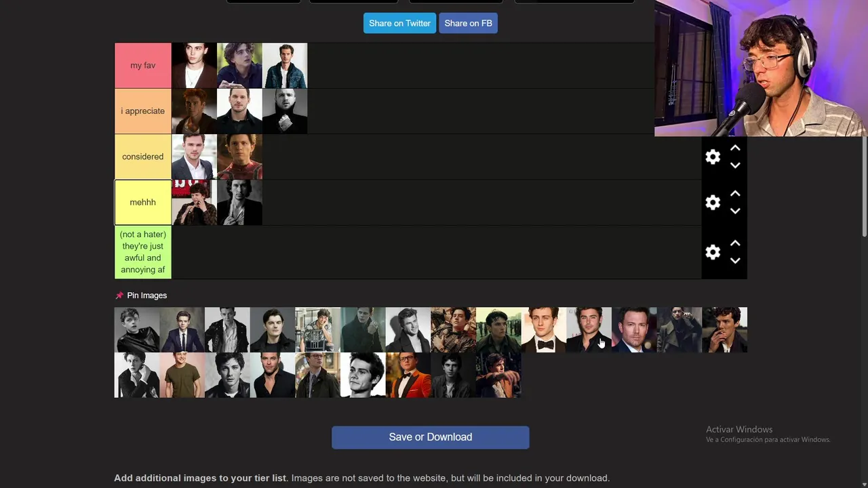The width and height of the screenshot is (868, 488).
Task: Click the Pin Images pushpin icon
Action: pos(119,296)
